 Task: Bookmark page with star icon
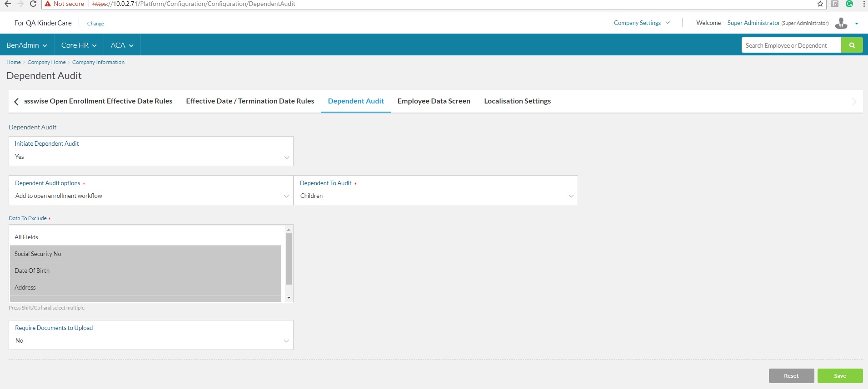tap(820, 4)
